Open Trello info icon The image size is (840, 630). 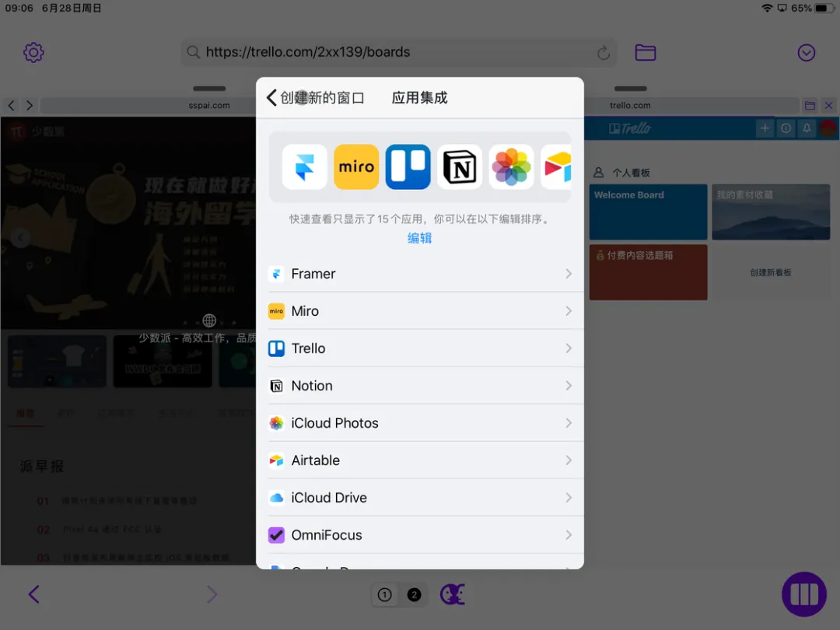(x=786, y=128)
